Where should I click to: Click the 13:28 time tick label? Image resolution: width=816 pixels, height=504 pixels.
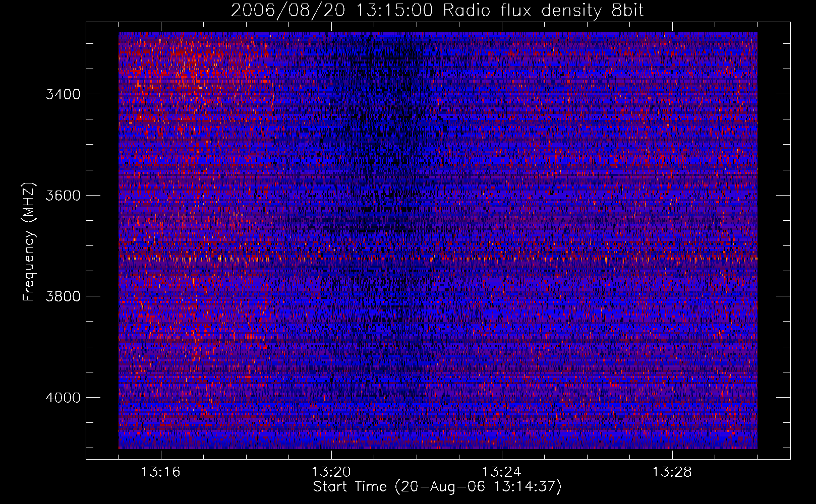tap(672, 472)
